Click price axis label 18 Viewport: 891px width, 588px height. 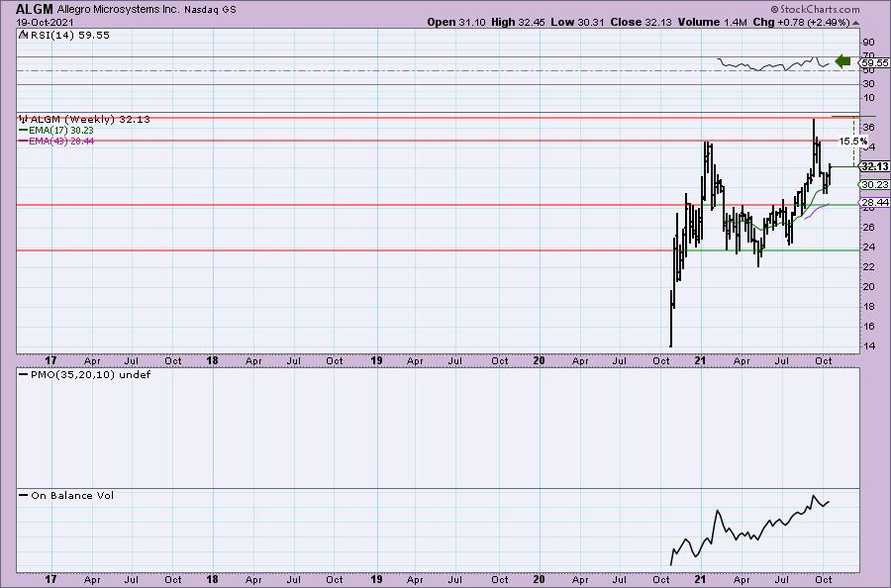pos(869,307)
